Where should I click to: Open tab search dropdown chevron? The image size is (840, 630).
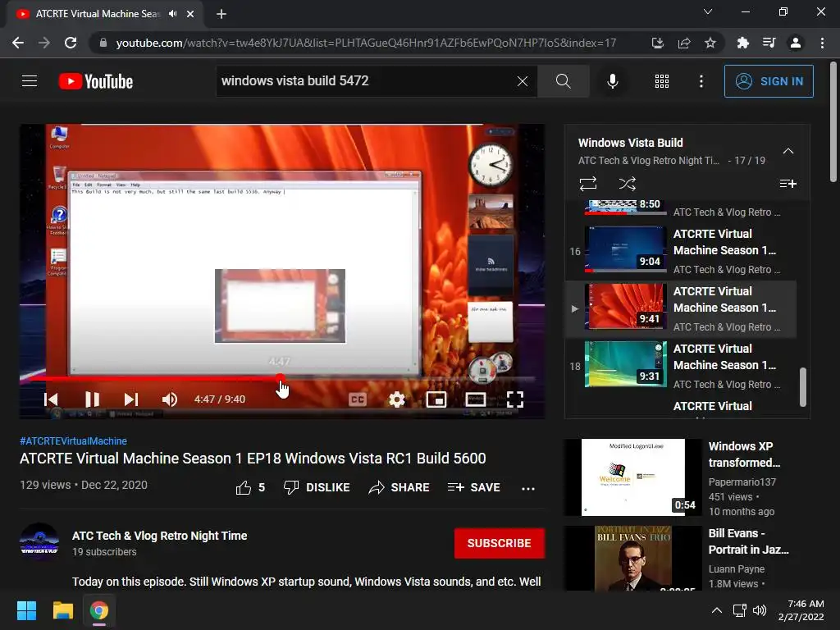tap(708, 11)
